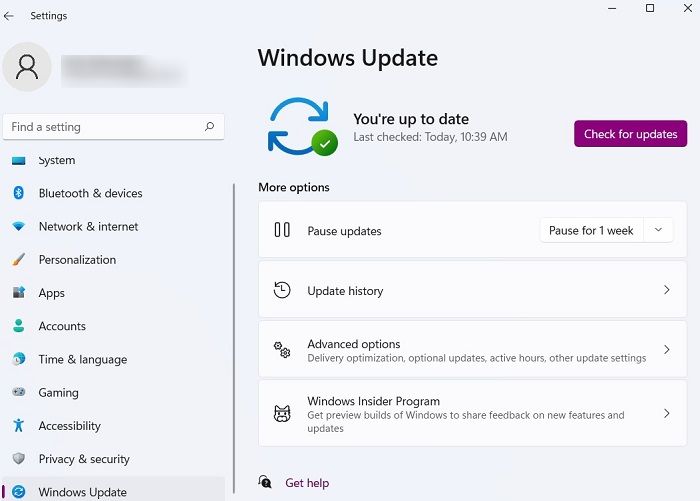Click the Apps icon in sidebar
The image size is (700, 501).
(x=18, y=292)
